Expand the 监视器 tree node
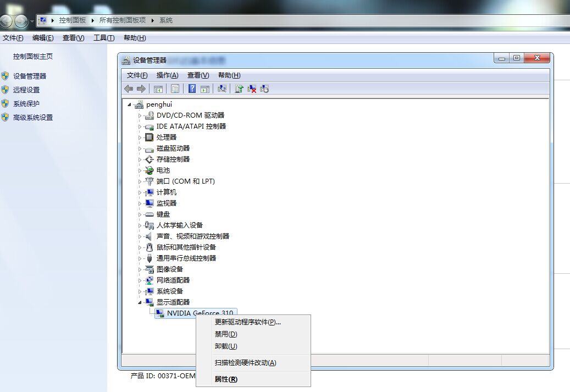Image resolution: width=570 pixels, height=392 pixels. 140,203
